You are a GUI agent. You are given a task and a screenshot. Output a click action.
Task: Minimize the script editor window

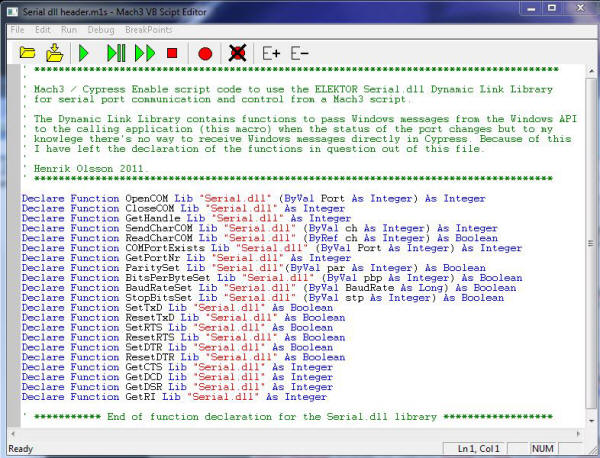tap(531, 8)
